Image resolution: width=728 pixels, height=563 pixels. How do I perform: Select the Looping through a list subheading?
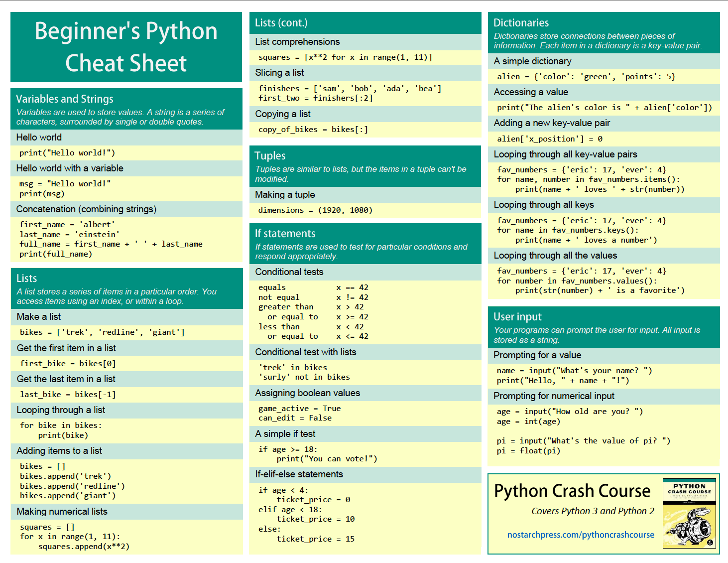click(x=61, y=410)
